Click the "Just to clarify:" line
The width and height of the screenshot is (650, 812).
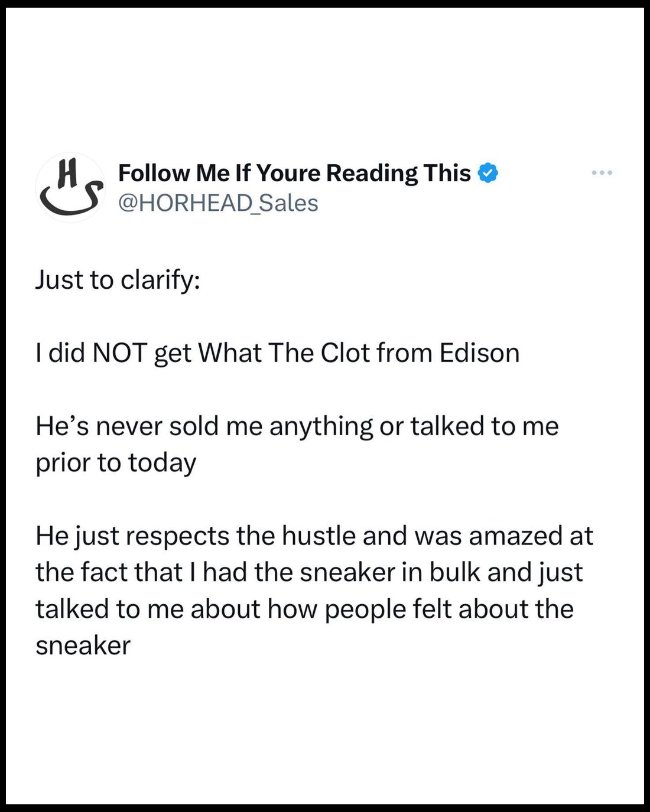118,279
